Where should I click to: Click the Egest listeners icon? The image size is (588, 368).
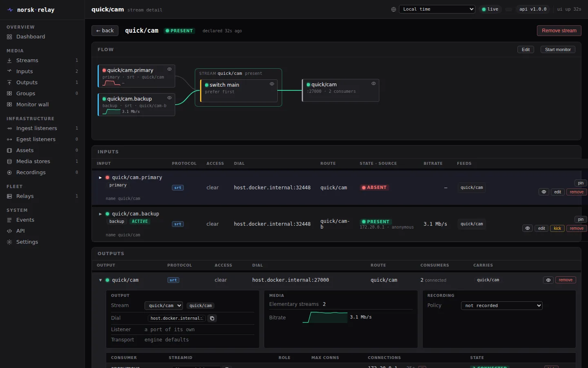[x=9, y=139]
